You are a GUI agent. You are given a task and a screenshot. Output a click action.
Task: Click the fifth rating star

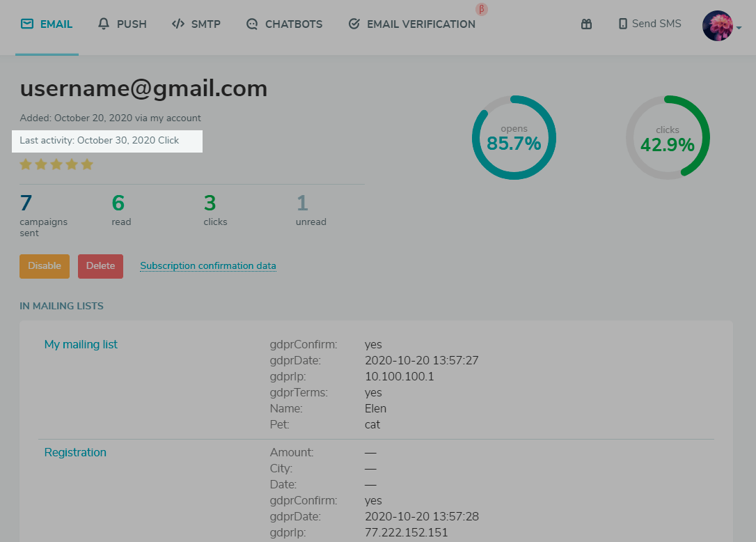pyautogui.click(x=87, y=164)
